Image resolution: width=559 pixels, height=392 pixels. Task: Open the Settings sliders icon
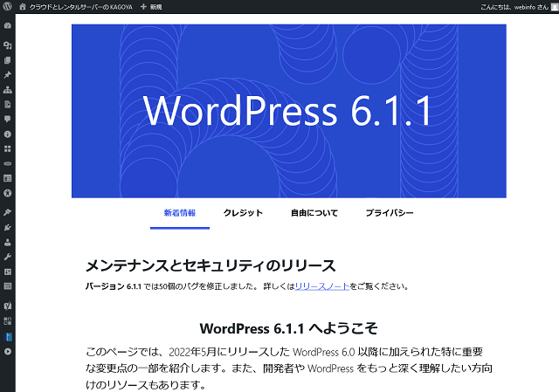(x=7, y=272)
